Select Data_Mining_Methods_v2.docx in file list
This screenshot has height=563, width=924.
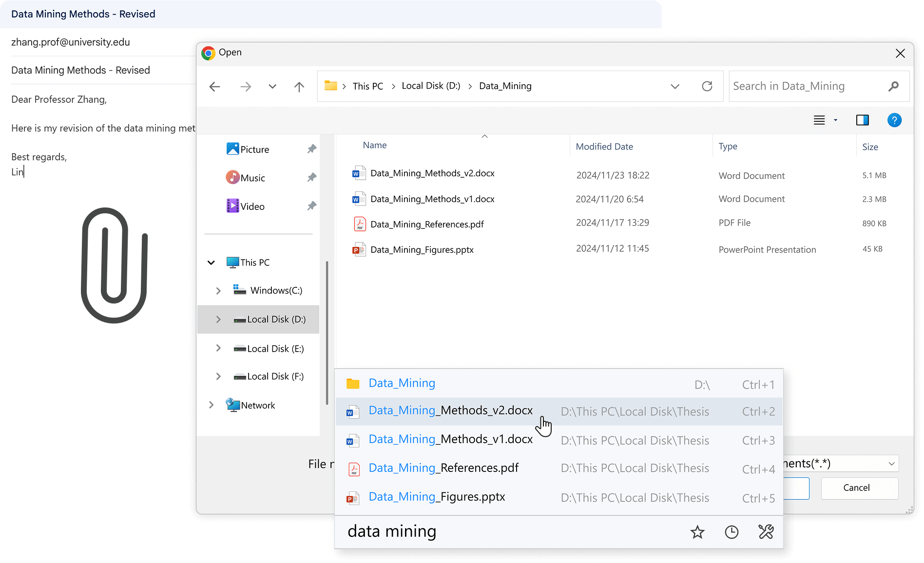[x=619, y=174]
